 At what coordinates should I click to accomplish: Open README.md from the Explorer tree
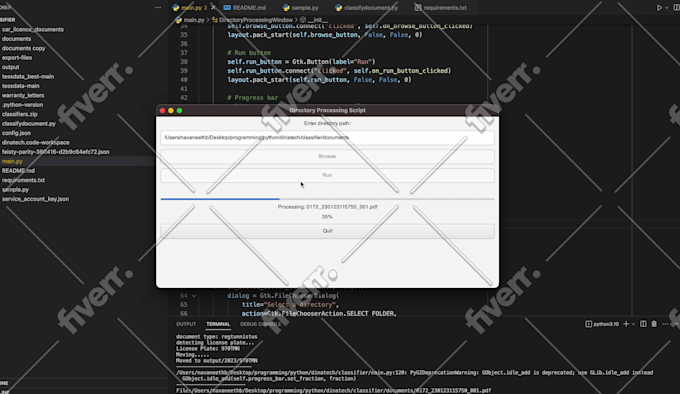18,171
